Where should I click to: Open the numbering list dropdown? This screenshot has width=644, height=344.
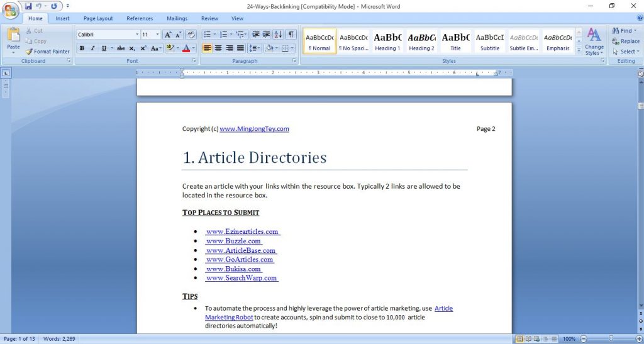(231, 35)
